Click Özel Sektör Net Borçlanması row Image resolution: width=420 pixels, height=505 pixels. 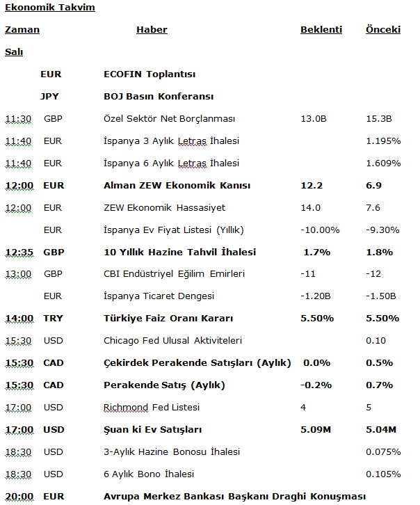pyautogui.click(x=168, y=119)
